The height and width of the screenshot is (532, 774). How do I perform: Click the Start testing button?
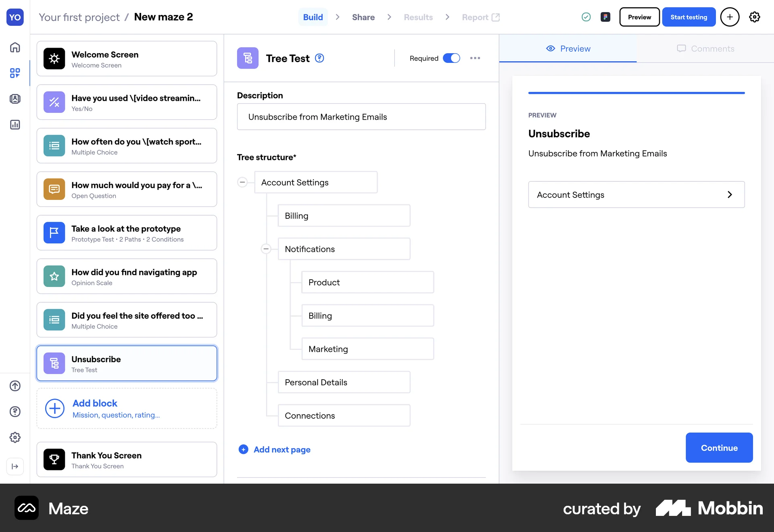[689, 17]
